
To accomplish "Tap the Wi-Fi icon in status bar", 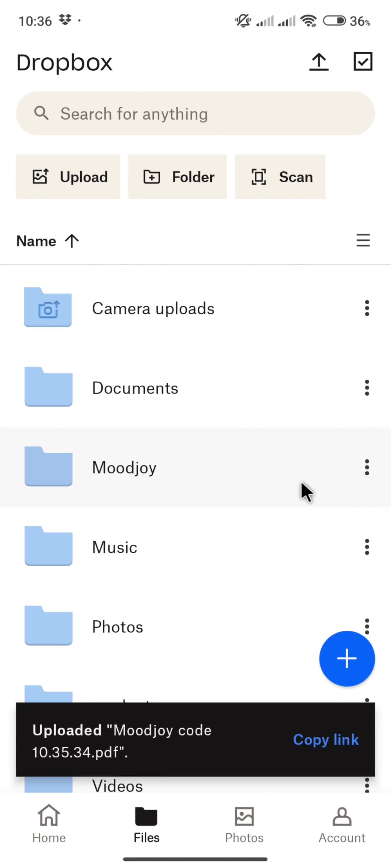I will 309,21.
